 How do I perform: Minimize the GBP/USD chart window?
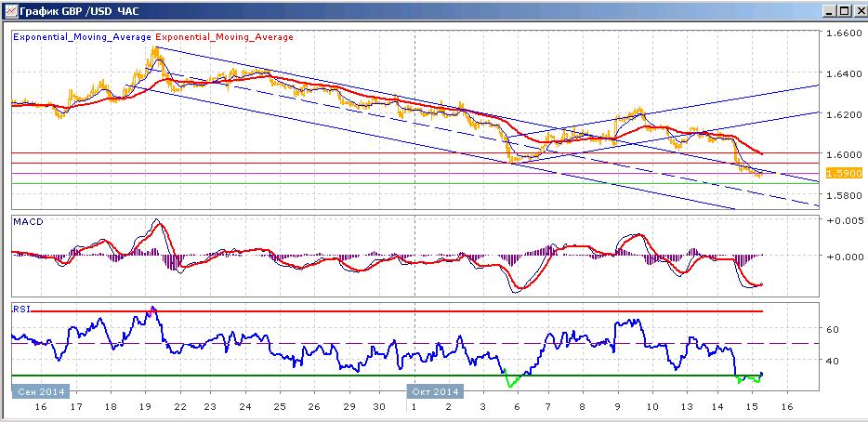(x=829, y=10)
